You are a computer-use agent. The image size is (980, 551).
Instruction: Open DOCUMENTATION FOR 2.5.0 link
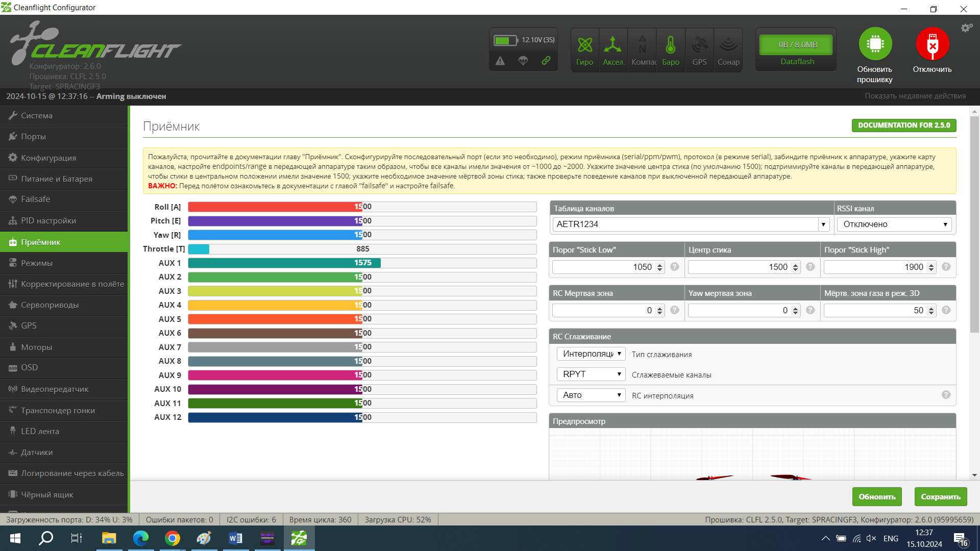tap(903, 126)
